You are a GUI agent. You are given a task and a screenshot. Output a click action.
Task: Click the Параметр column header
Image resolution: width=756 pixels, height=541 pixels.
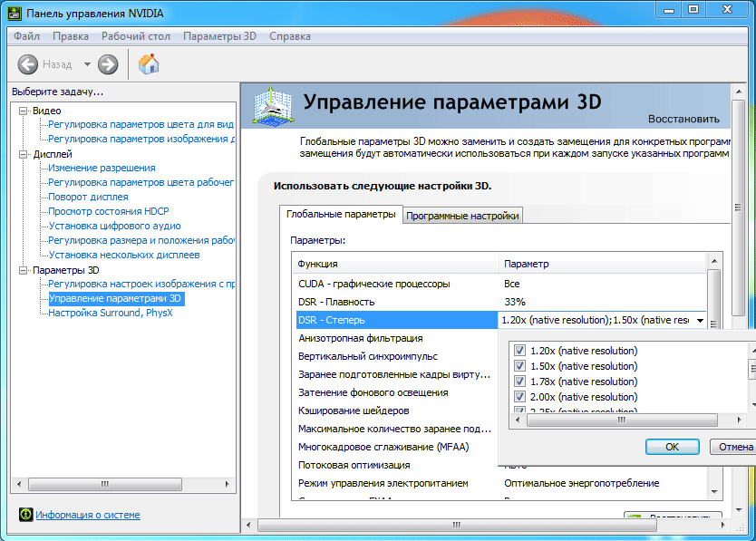pos(602,264)
